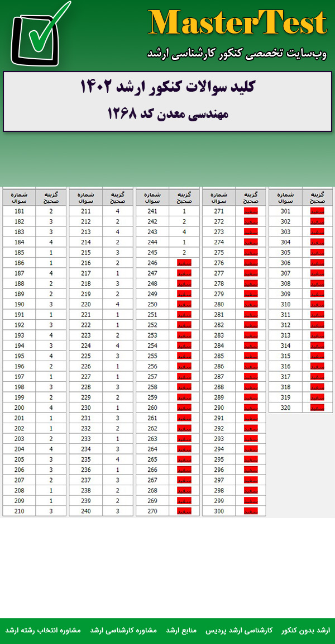Click the مهندسی معدن کد ۱۲۶۸ subtitle
Viewport: 335px width, 644px height.
click(167, 113)
